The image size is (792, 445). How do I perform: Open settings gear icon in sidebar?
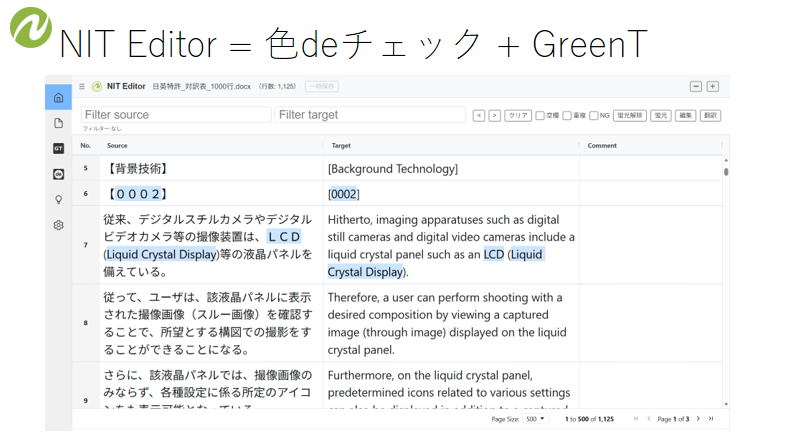point(58,225)
